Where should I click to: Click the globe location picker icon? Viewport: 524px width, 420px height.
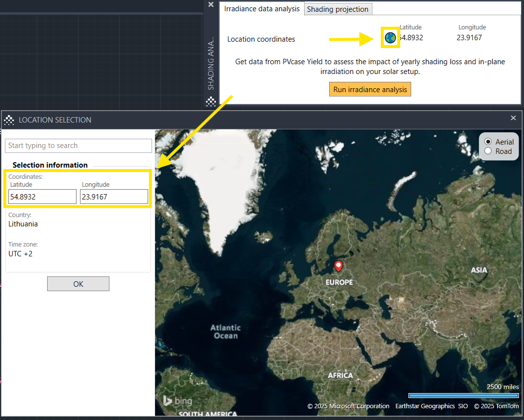click(x=390, y=38)
